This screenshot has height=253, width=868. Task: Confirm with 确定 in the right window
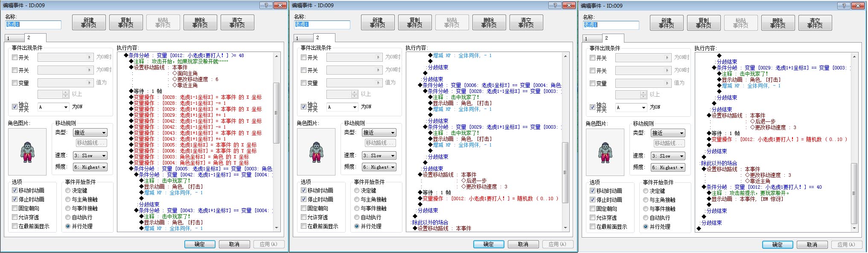tap(778, 245)
